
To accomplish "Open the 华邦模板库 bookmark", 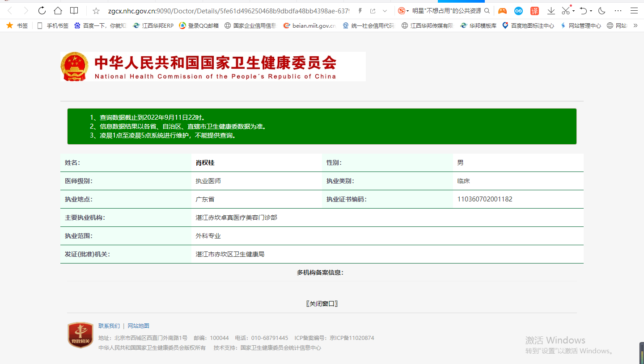I will click(x=479, y=25).
